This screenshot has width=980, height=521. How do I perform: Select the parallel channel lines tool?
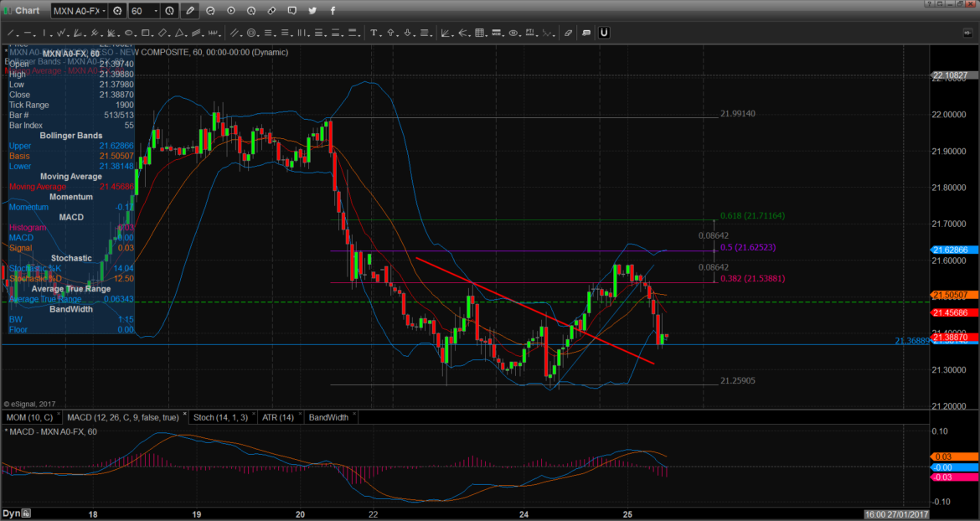235,33
